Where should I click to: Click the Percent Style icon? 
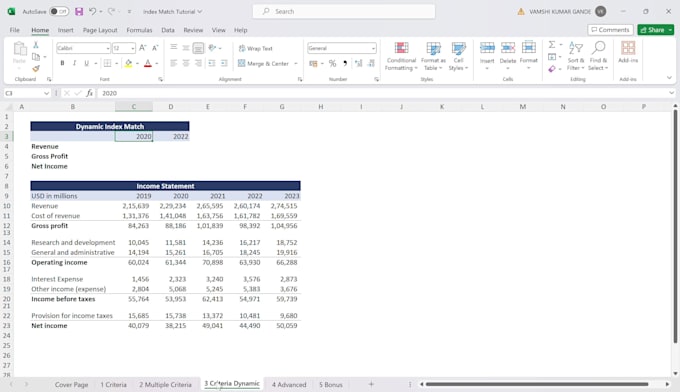click(x=332, y=63)
